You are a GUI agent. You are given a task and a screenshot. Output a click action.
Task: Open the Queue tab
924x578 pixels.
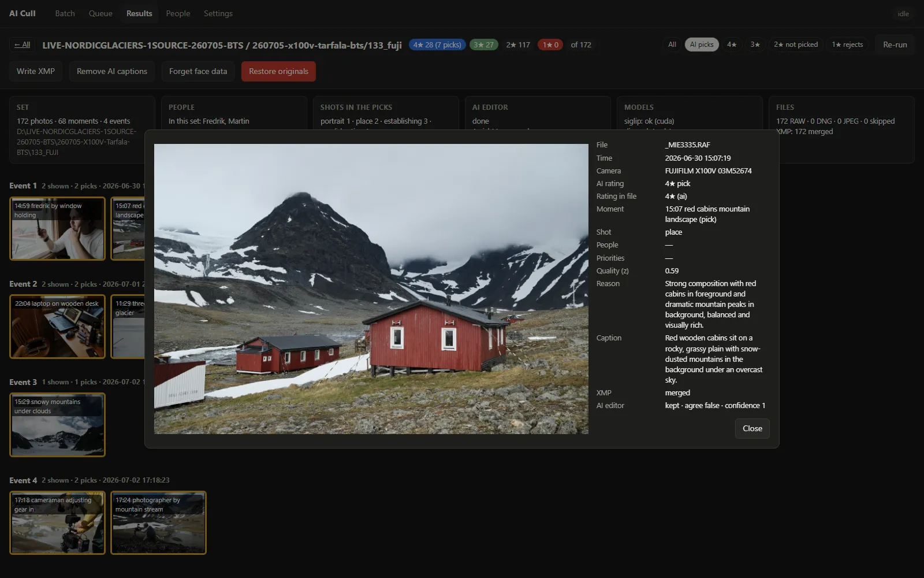point(100,13)
